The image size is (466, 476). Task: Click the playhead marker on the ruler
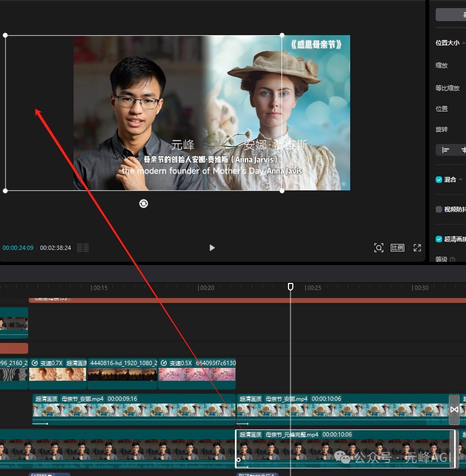coord(291,286)
